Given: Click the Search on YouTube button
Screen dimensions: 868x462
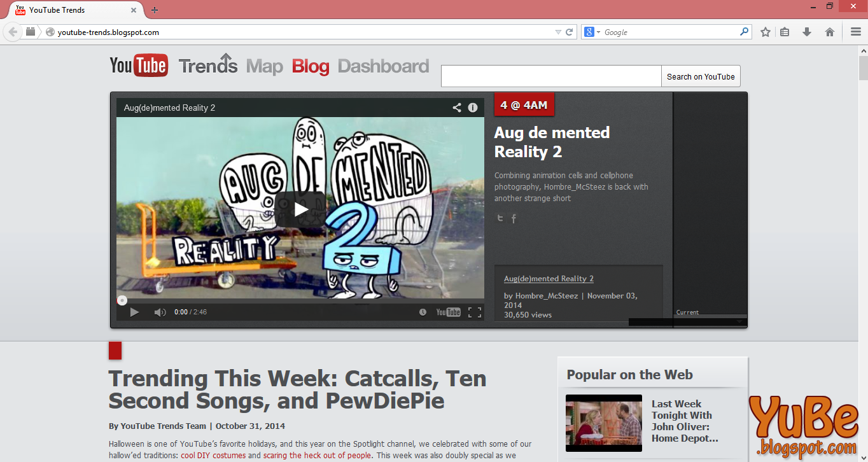Looking at the screenshot, I should coord(701,76).
